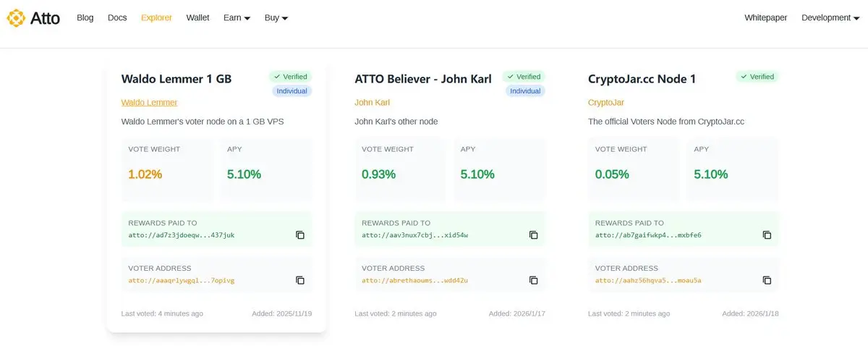This screenshot has width=868, height=346.
Task: Open the Docs page
Action: 117,17
